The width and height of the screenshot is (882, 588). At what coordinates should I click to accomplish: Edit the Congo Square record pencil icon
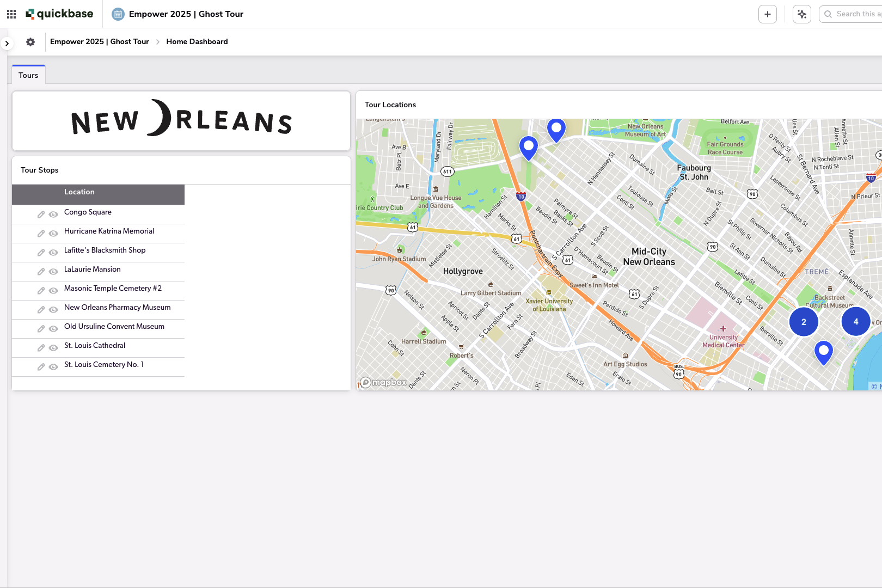click(x=41, y=215)
